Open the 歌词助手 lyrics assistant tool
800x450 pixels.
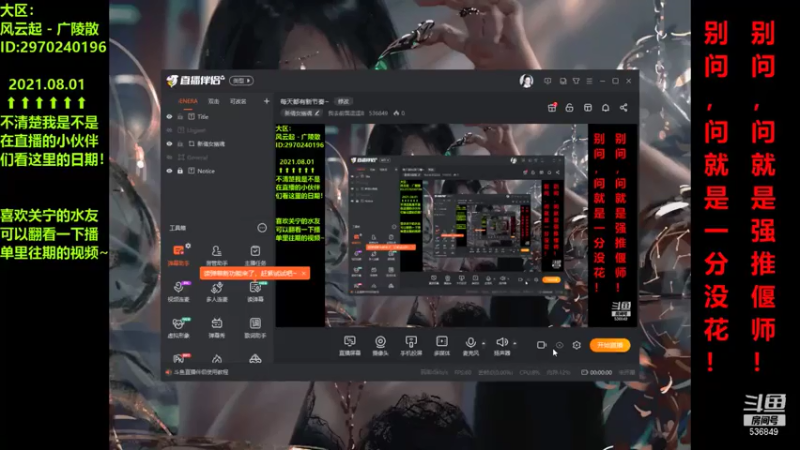pyautogui.click(x=255, y=328)
